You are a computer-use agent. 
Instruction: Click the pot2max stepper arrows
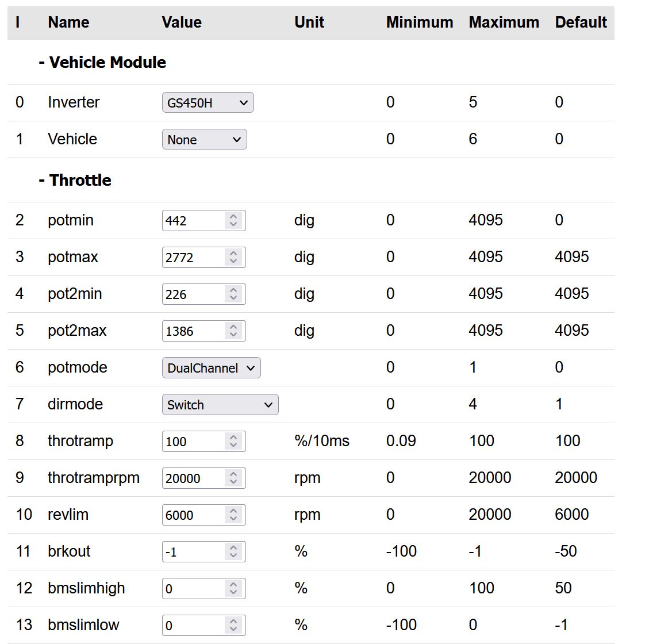pos(233,331)
